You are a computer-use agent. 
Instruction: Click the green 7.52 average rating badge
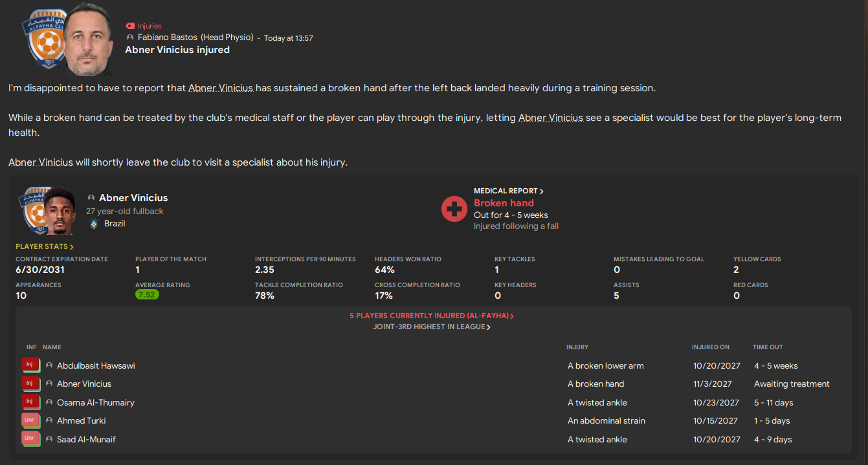147,296
